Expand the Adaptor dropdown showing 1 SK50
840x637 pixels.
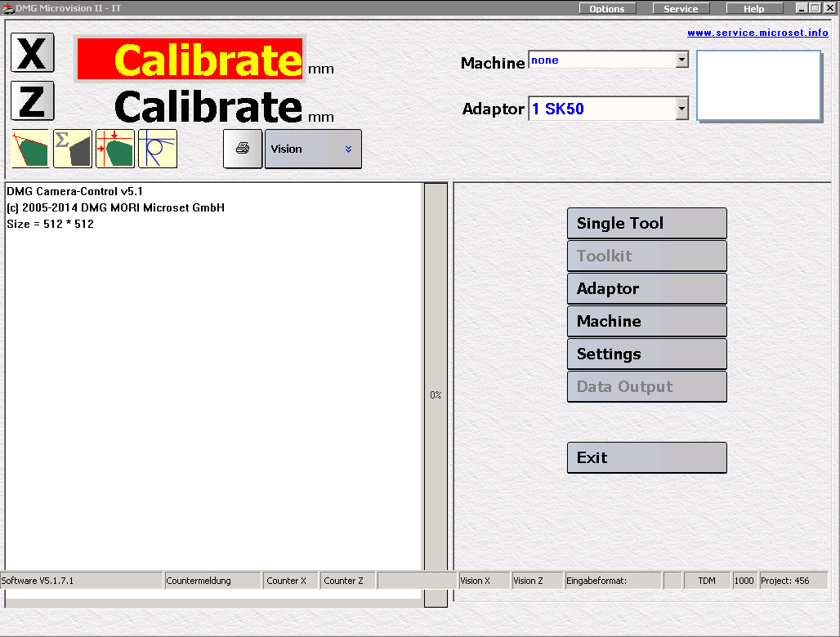coord(681,109)
